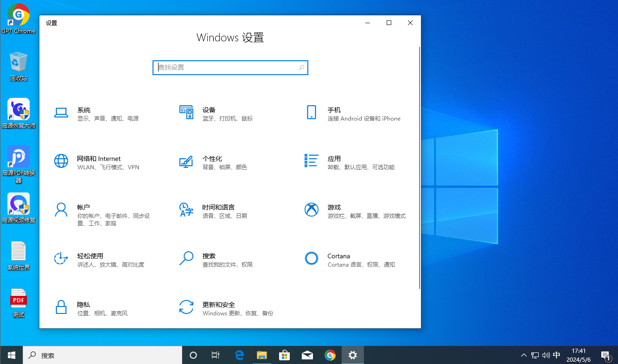Select the 系统世界 text file icon

tap(19, 256)
